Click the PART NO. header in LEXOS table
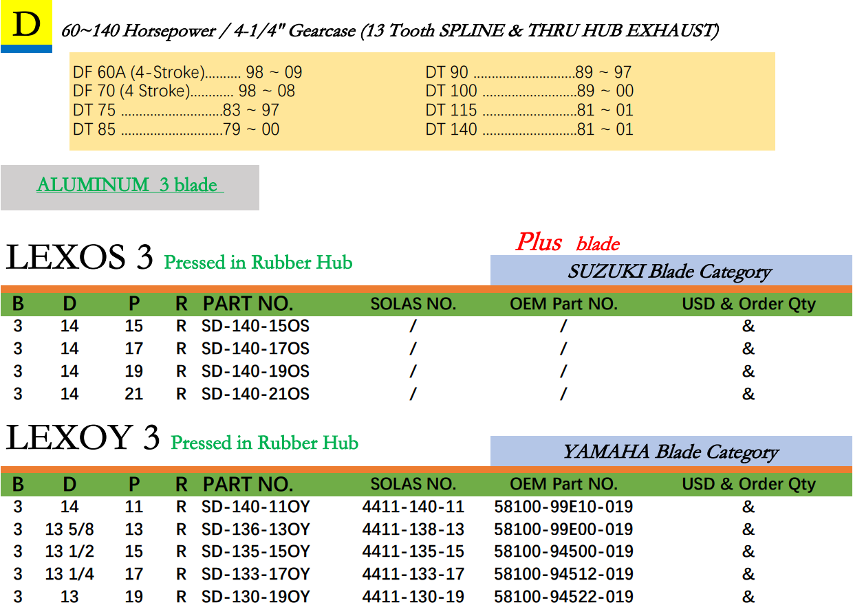This screenshot has width=853, height=616. point(248,303)
